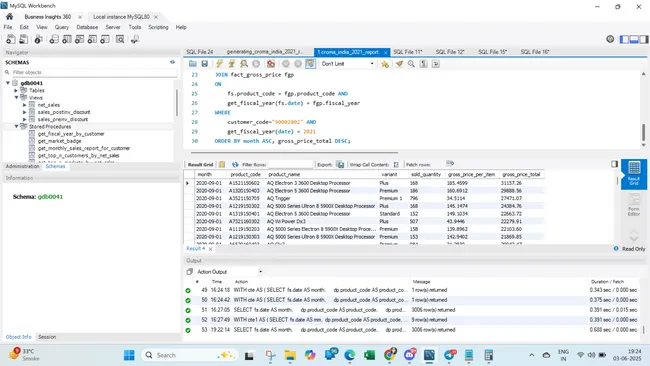Expand the net_sales view
650x366 pixels.
(24, 105)
